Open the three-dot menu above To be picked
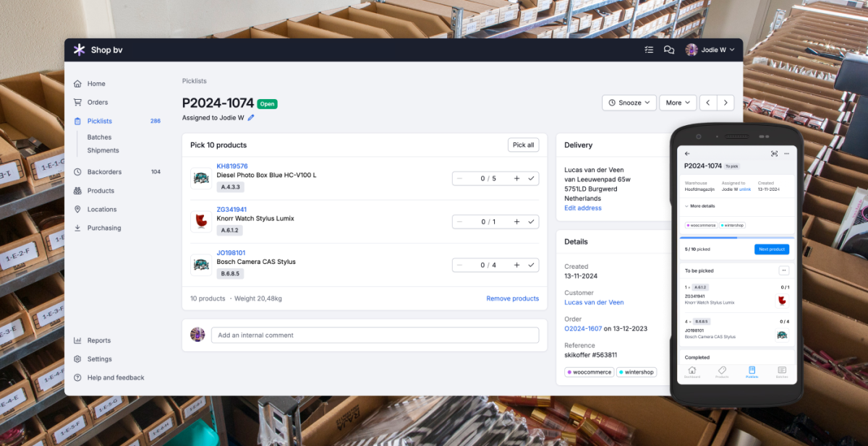This screenshot has height=446, width=868. 783,269
